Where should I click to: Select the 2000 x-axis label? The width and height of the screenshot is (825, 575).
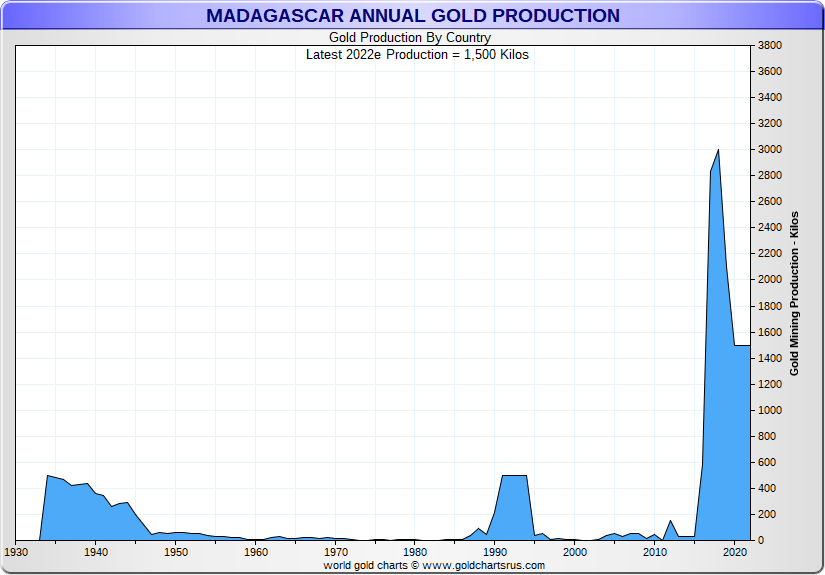tap(575, 552)
